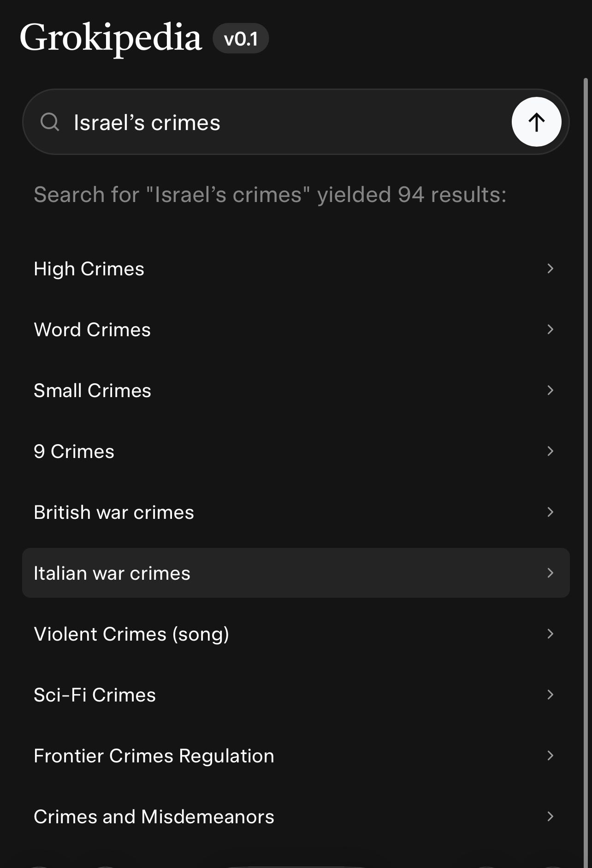This screenshot has width=592, height=868.
Task: Click the chevron beside British war crimes
Action: coord(550,512)
